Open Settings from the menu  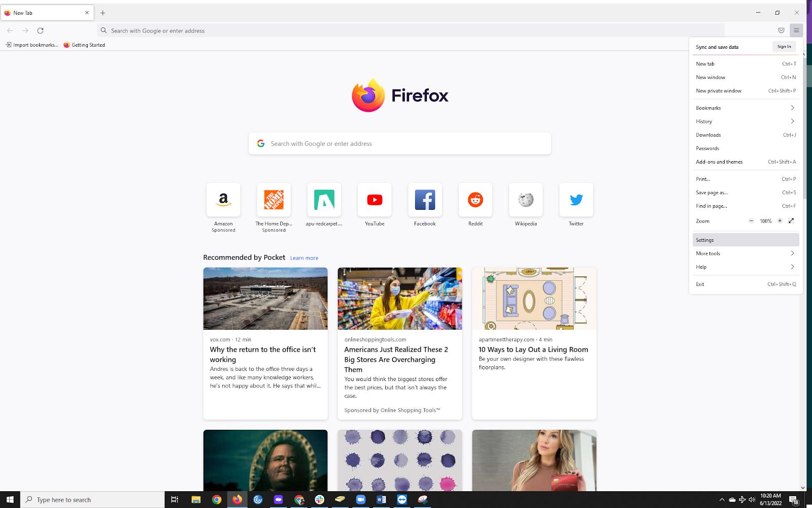click(746, 240)
